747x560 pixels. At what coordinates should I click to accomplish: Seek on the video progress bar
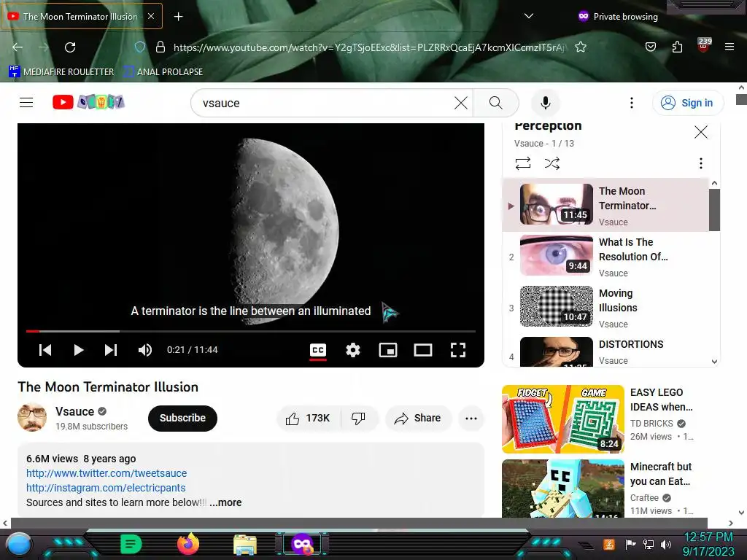251,331
